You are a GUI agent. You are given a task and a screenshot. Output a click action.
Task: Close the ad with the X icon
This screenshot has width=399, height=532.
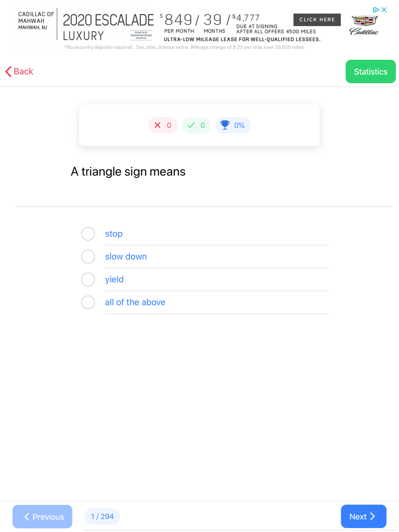384,10
